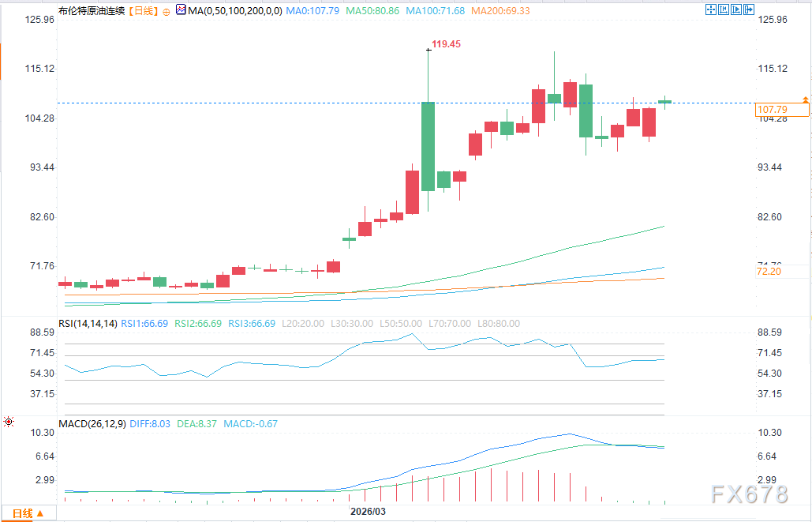Click the third blue chart-axis icon with play arrow

pos(735,9)
